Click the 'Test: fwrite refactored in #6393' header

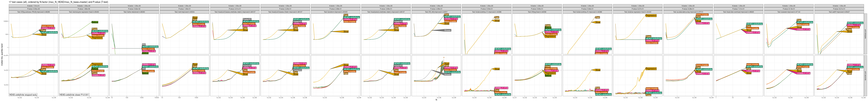pos(134,12)
